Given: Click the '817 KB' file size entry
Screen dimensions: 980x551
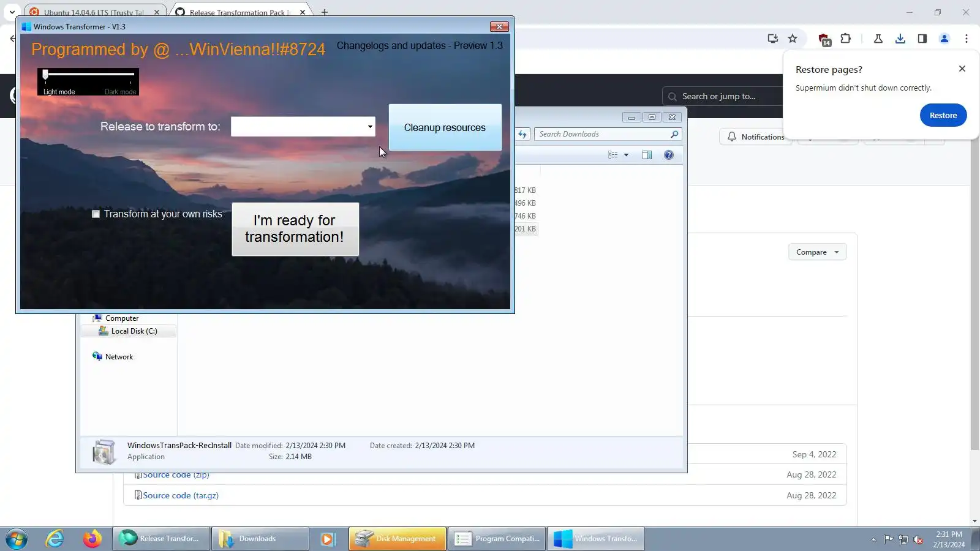Looking at the screenshot, I should point(525,190).
